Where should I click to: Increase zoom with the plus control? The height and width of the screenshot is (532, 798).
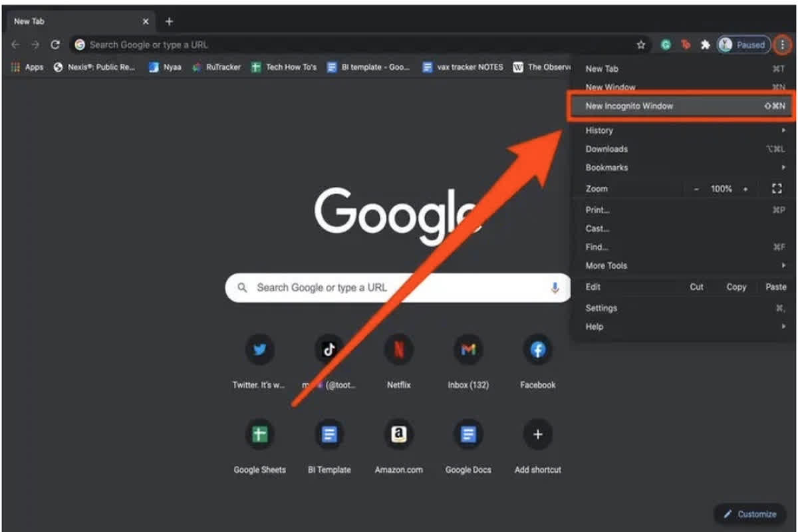[747, 188]
